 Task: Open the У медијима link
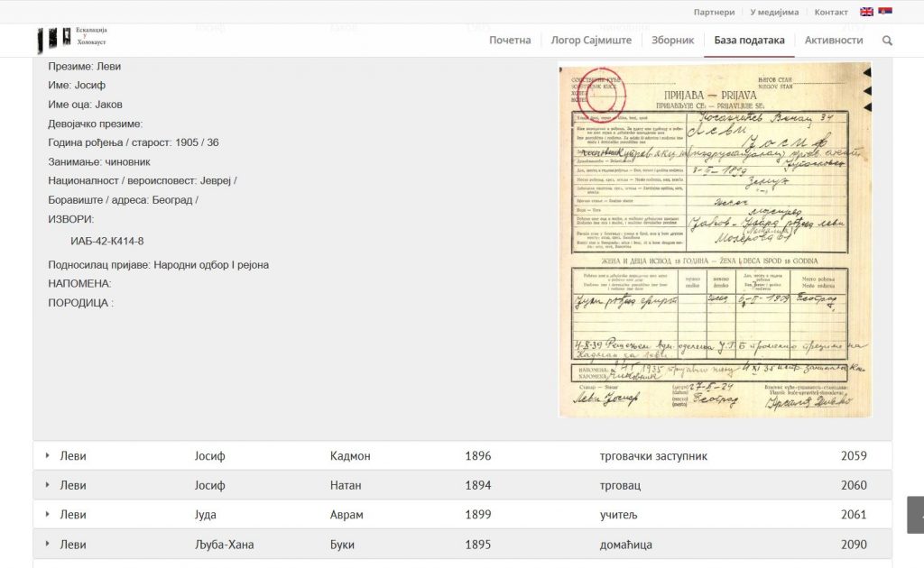point(774,13)
